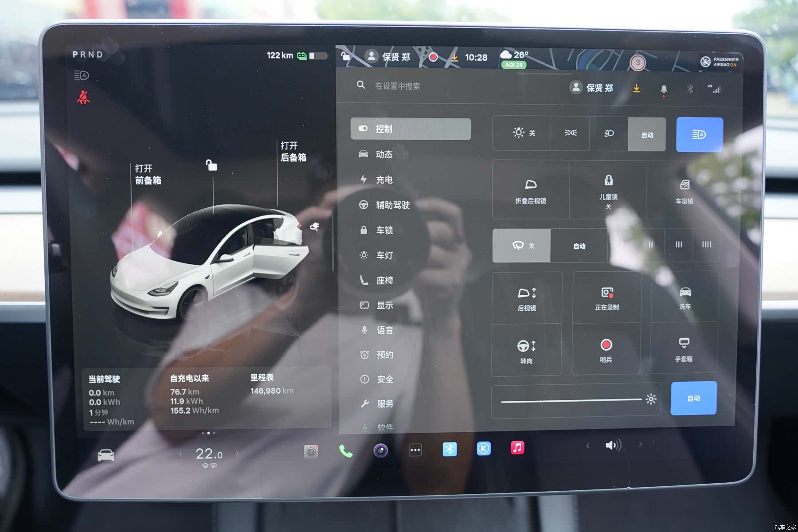Tap the speaker volume icon
798x532 pixels.
click(x=614, y=445)
